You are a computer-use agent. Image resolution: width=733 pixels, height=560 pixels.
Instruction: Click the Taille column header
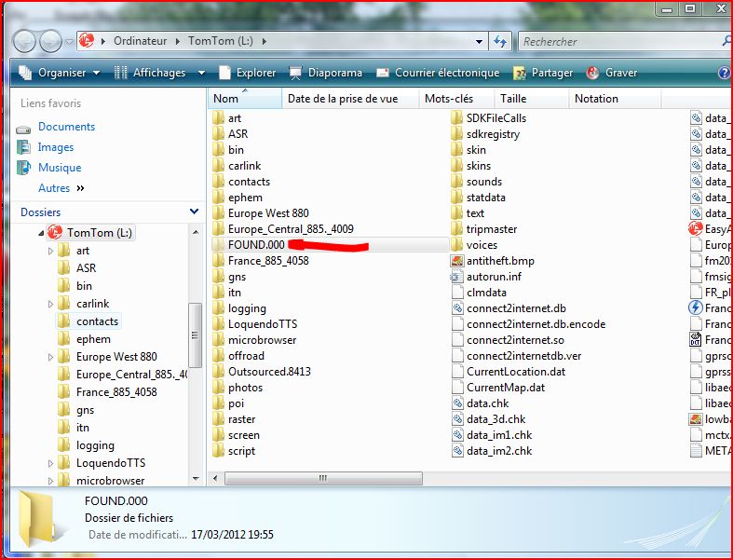pyautogui.click(x=531, y=99)
